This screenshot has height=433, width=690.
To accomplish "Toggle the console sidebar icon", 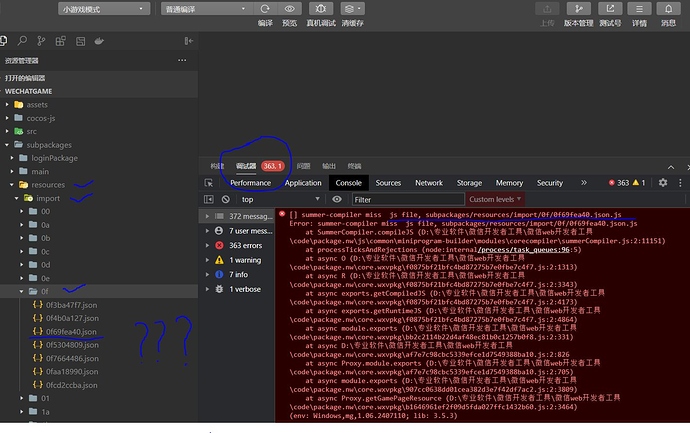I will 209,199.
